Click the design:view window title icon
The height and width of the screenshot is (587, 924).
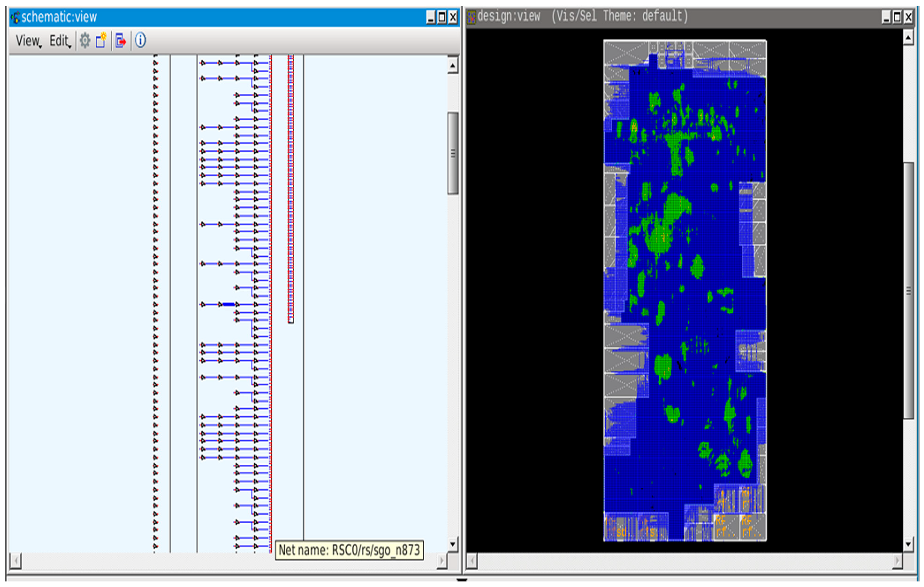[472, 17]
